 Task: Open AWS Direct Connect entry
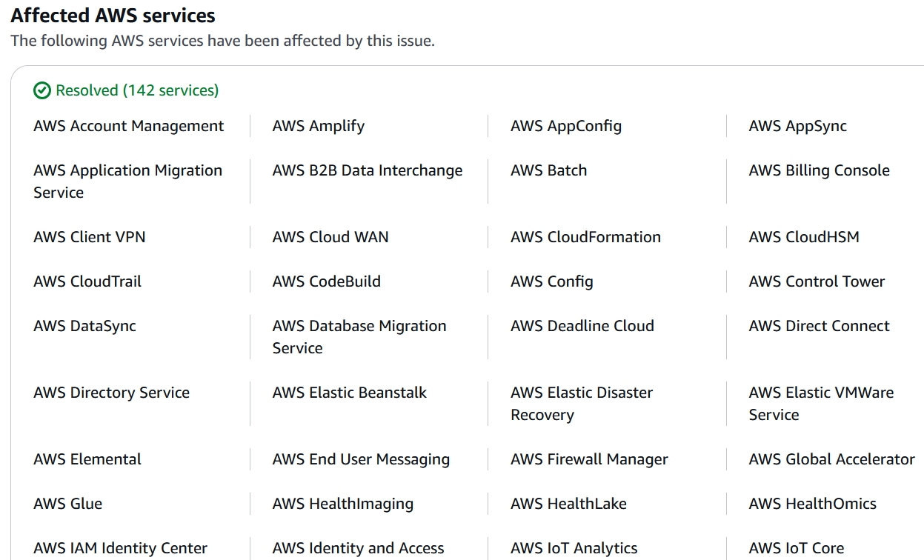pyautogui.click(x=819, y=326)
